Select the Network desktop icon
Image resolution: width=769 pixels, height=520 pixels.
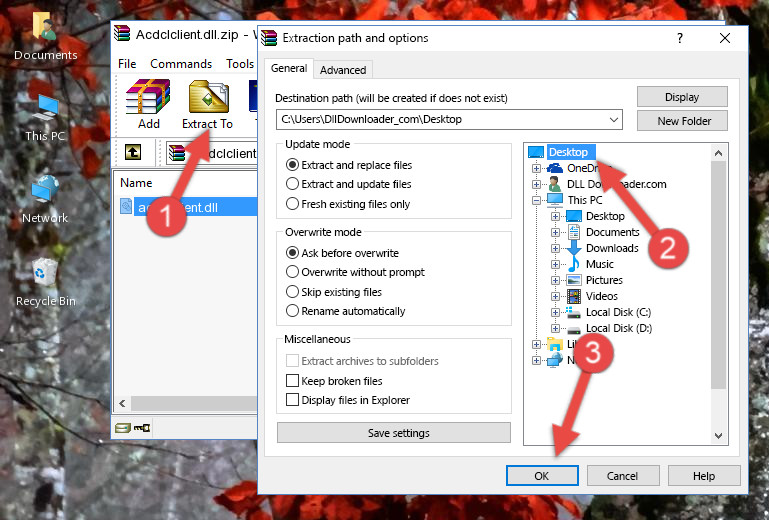tap(45, 200)
